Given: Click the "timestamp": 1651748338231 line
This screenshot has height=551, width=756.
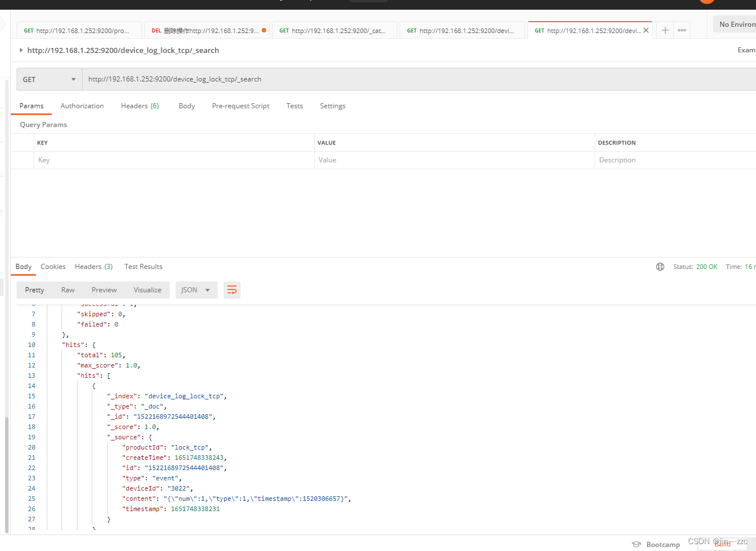Looking at the screenshot, I should [171, 509].
